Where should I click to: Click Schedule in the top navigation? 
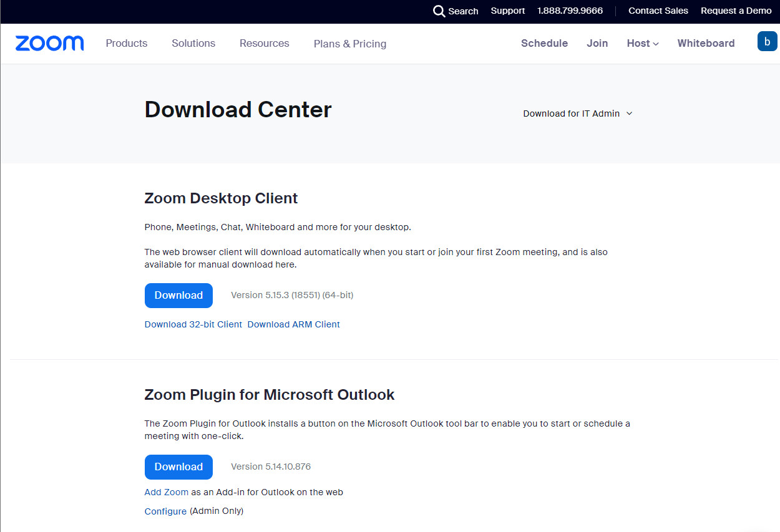[x=545, y=43]
